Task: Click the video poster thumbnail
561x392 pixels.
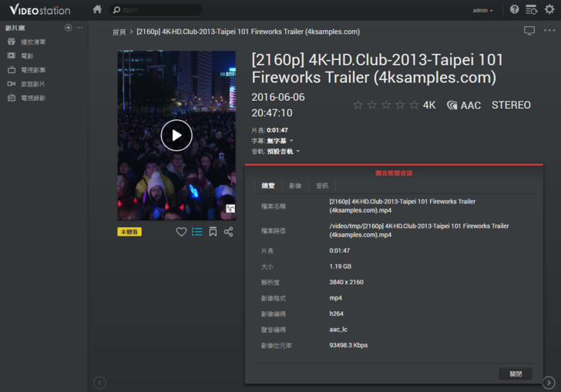Action: (x=176, y=136)
